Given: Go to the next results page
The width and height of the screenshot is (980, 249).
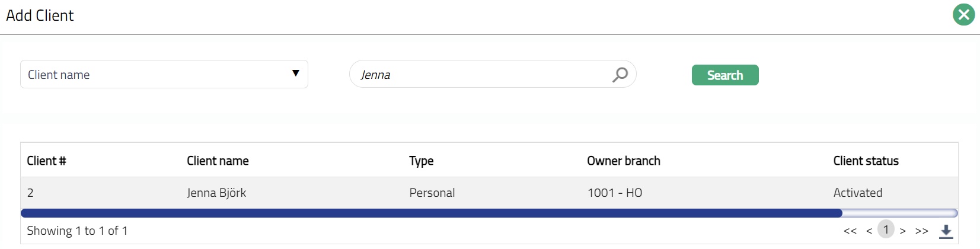Looking at the screenshot, I should (903, 231).
